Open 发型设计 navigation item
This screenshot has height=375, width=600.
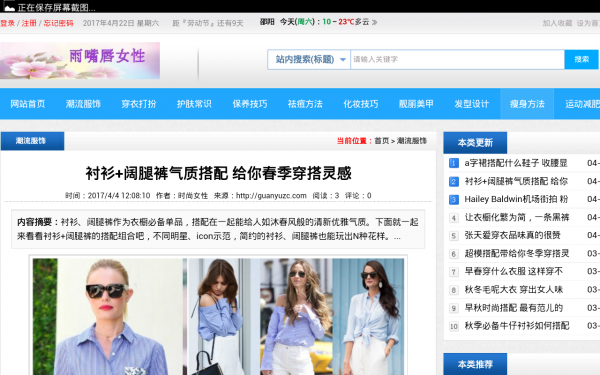[x=471, y=104]
